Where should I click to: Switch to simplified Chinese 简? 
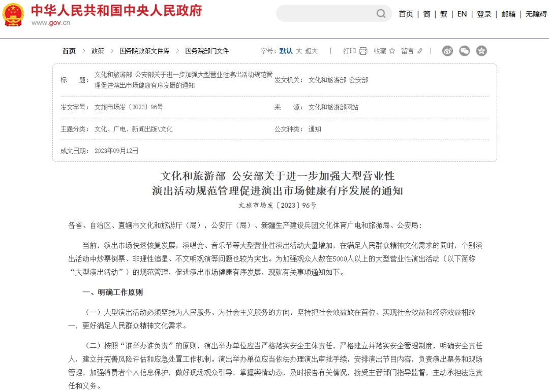pyautogui.click(x=426, y=14)
